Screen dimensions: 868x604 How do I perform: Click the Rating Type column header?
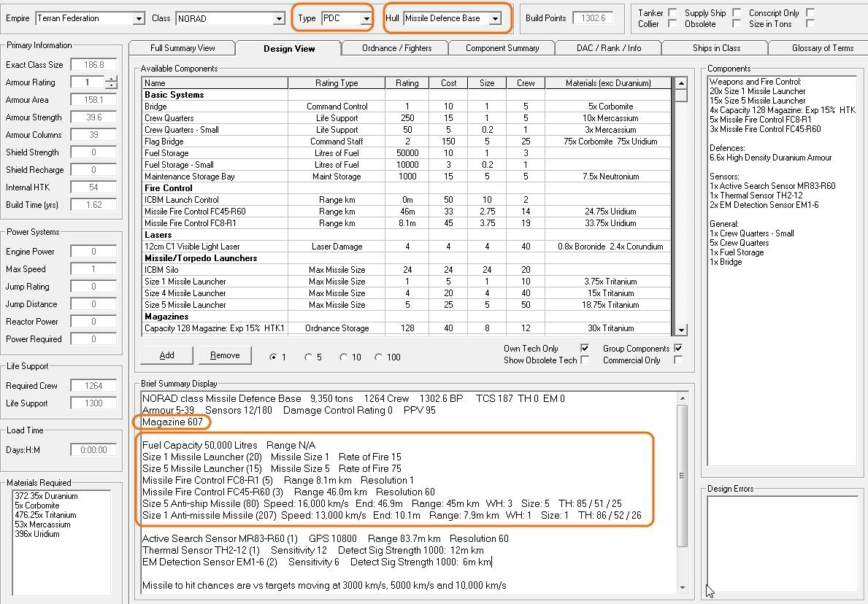[337, 83]
